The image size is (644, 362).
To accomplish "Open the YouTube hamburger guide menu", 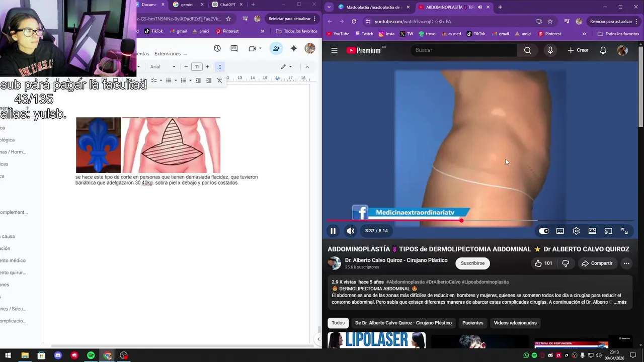I will [x=334, y=50].
